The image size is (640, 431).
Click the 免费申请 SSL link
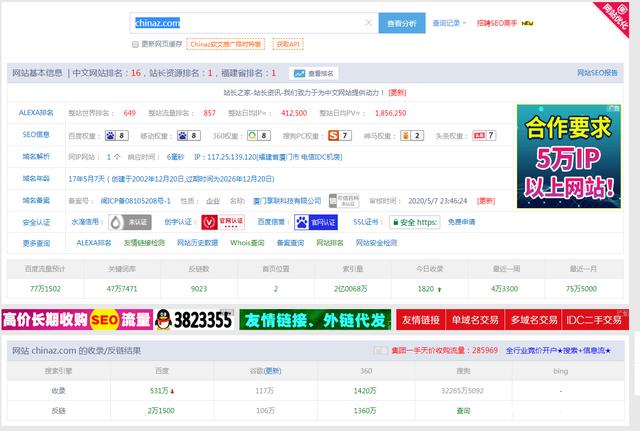pos(461,222)
